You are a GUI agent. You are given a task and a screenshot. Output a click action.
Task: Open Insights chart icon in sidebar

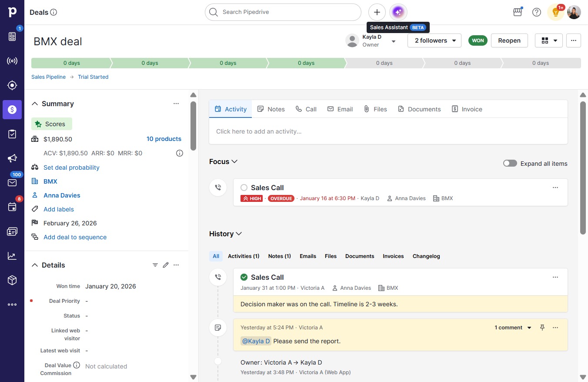click(12, 256)
